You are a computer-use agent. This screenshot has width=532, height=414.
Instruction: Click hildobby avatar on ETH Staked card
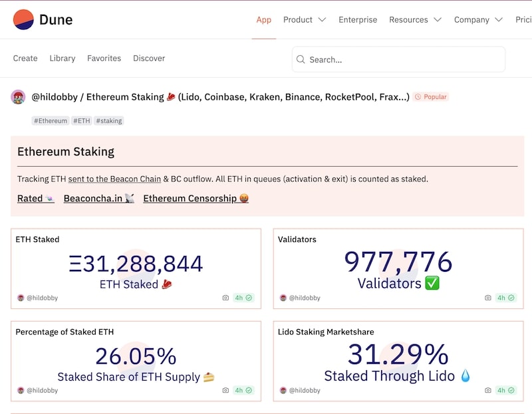21,298
